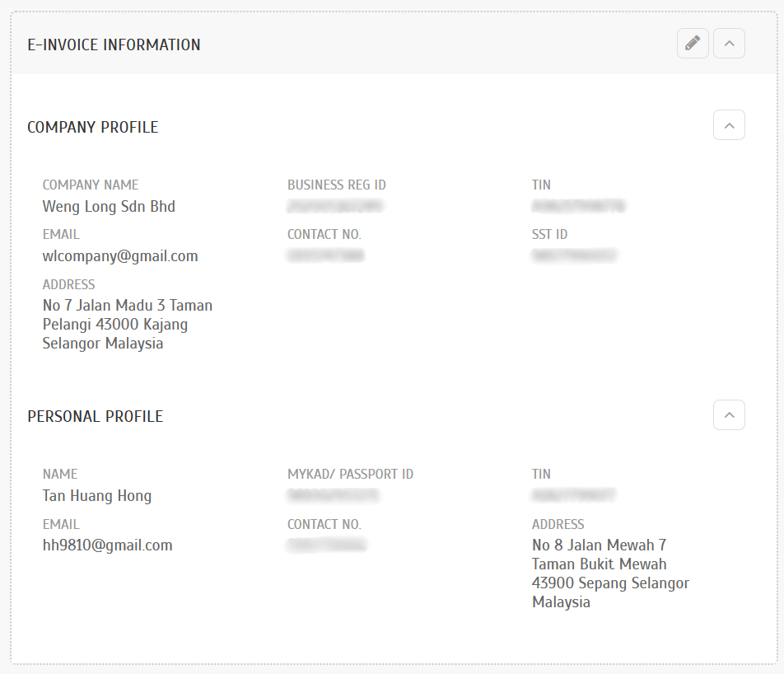Image resolution: width=784 pixels, height=674 pixels.
Task: Collapse the E-Invoice Information section
Action: (729, 43)
